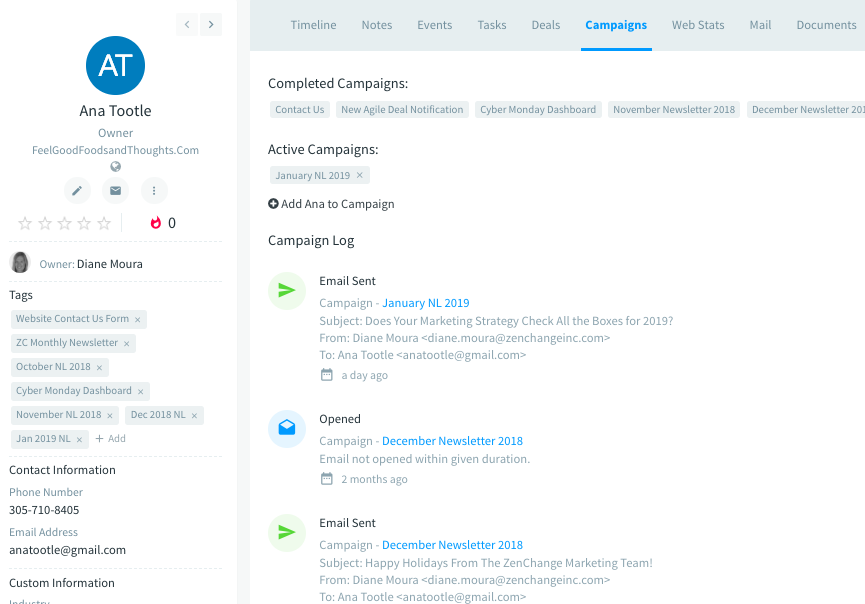Click the edit pencil icon
The image size is (865, 604).
77,191
